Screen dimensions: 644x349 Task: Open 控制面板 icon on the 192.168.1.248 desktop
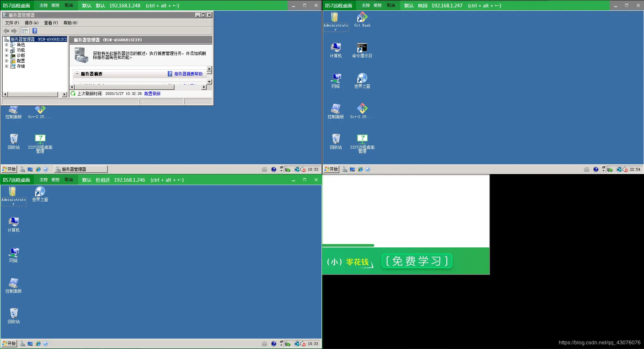[13, 112]
